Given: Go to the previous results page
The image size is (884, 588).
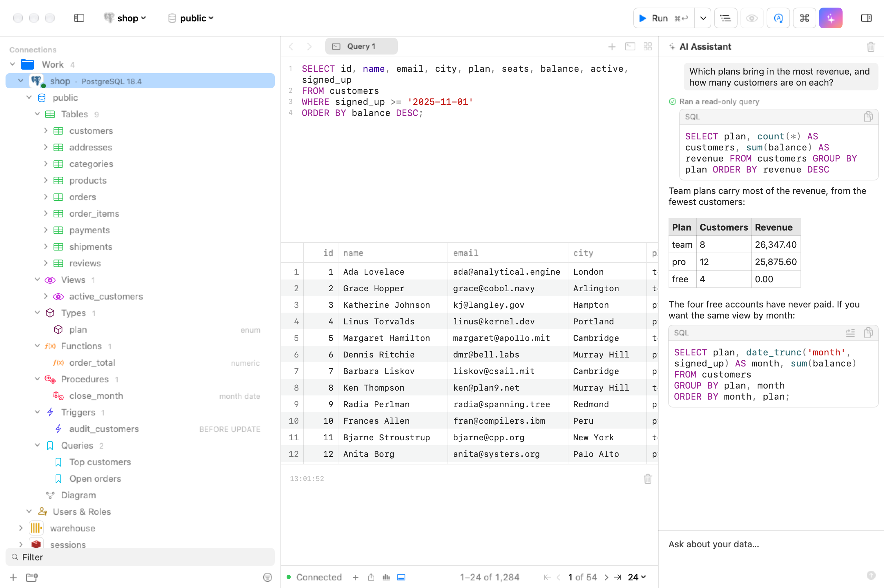Looking at the screenshot, I should coord(558,577).
